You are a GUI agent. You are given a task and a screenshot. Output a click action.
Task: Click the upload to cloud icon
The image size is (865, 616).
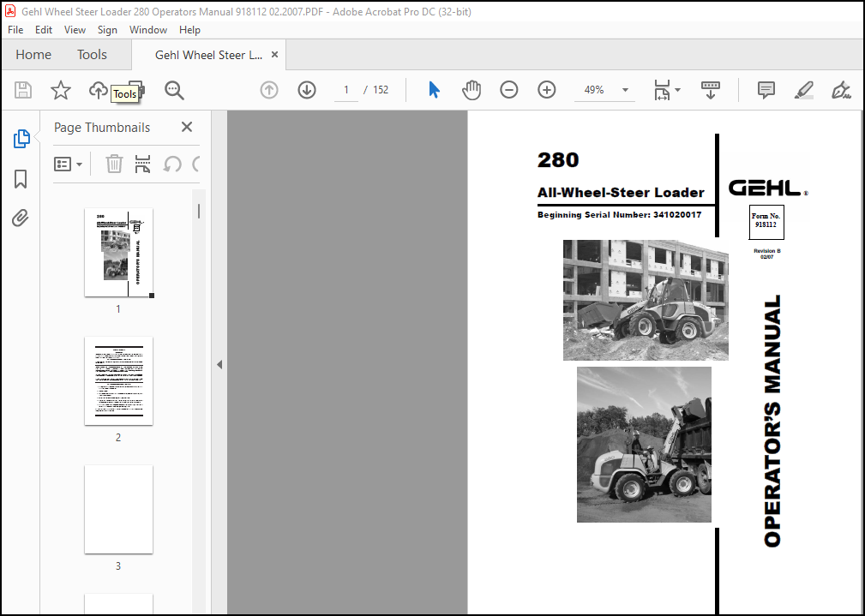99,90
